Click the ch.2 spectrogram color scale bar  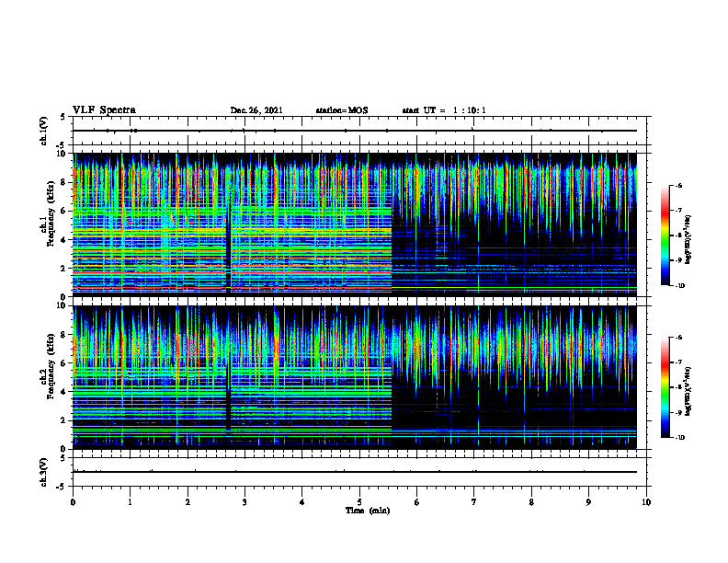pyautogui.click(x=665, y=387)
